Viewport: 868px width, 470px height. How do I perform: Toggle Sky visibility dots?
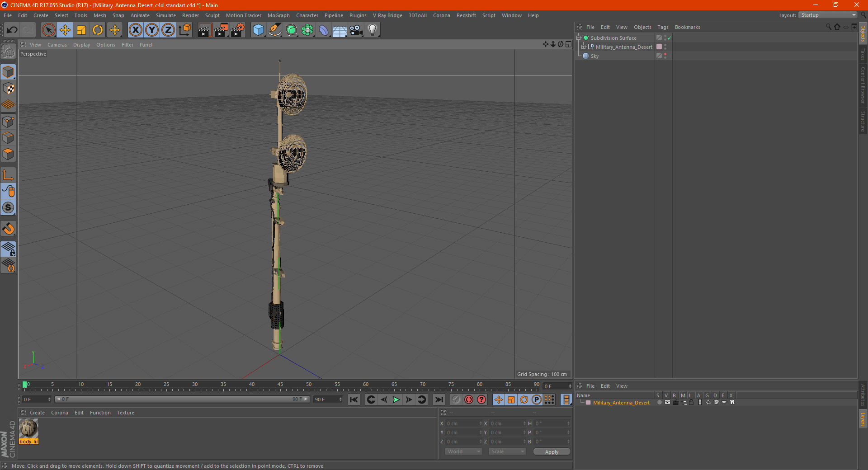665,56
